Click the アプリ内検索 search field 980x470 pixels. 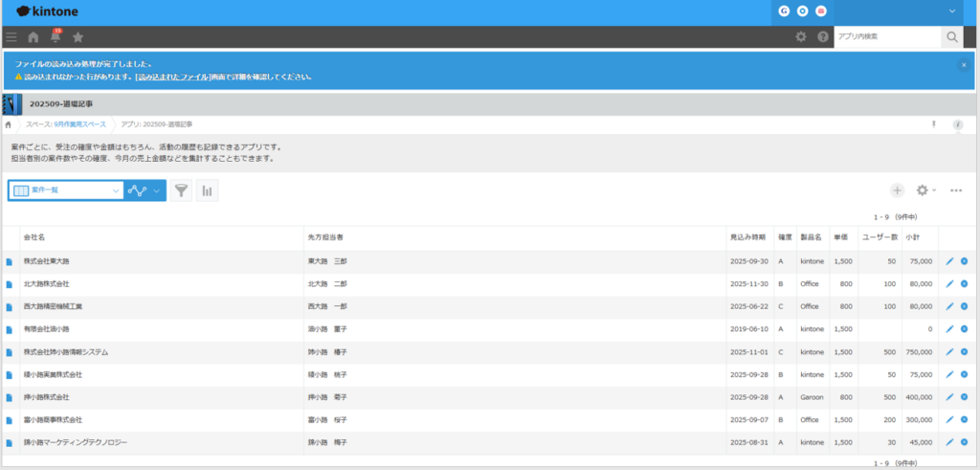[886, 36]
